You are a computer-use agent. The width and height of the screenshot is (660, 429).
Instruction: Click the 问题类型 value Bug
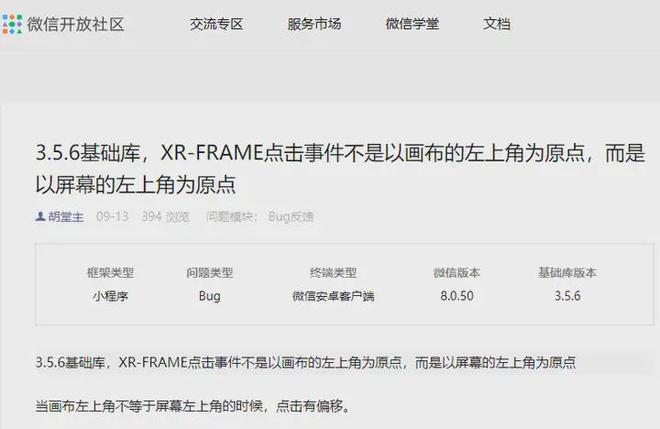point(210,296)
